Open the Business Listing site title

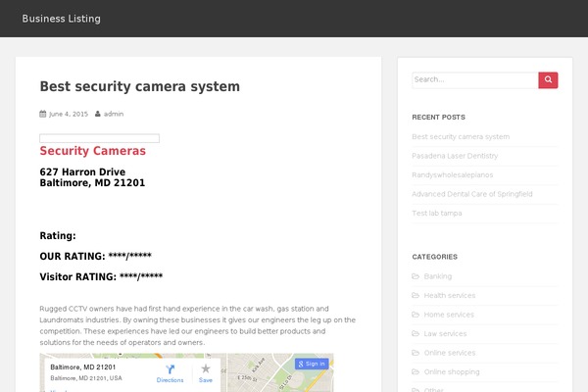(x=61, y=19)
